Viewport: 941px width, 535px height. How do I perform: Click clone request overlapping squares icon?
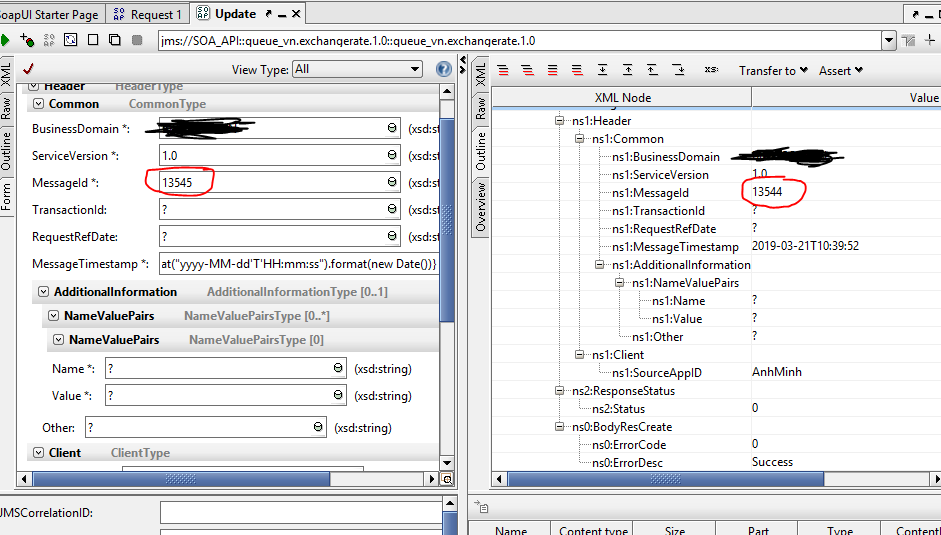[115, 40]
